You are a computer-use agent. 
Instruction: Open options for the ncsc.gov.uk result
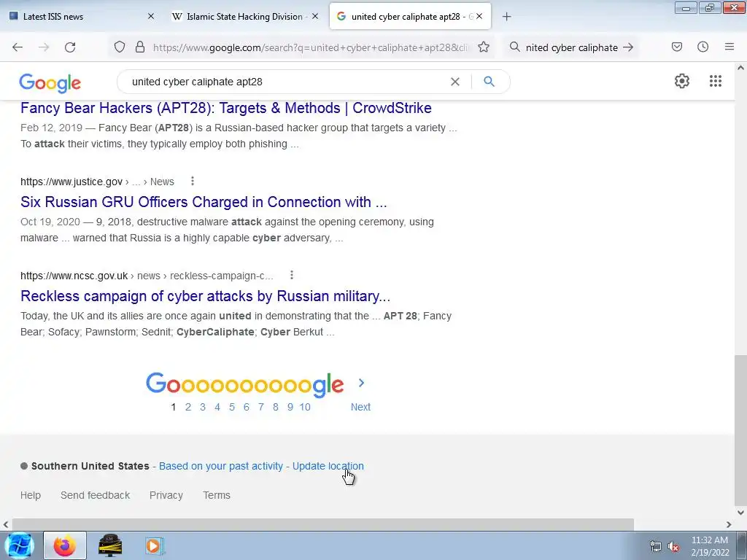[x=292, y=275]
